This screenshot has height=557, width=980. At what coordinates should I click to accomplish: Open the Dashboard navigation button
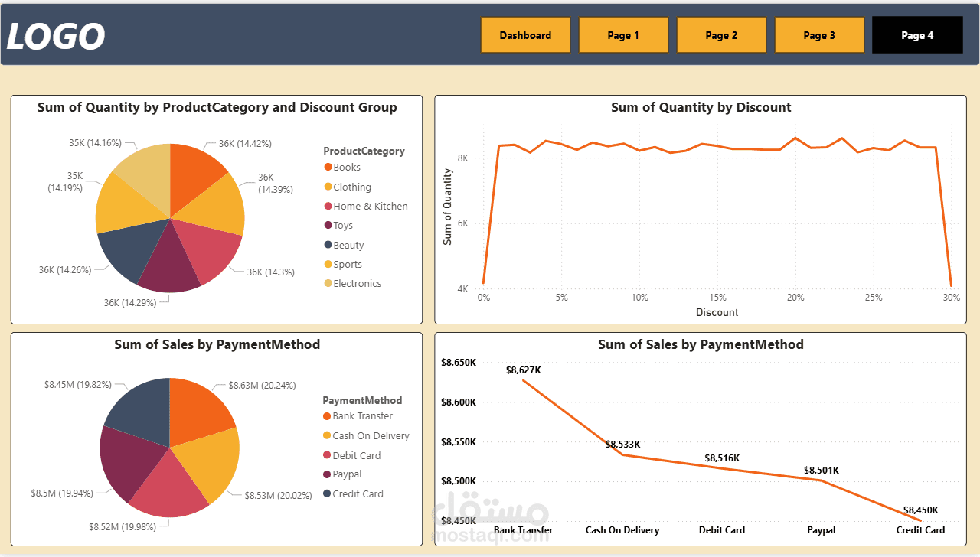click(525, 35)
